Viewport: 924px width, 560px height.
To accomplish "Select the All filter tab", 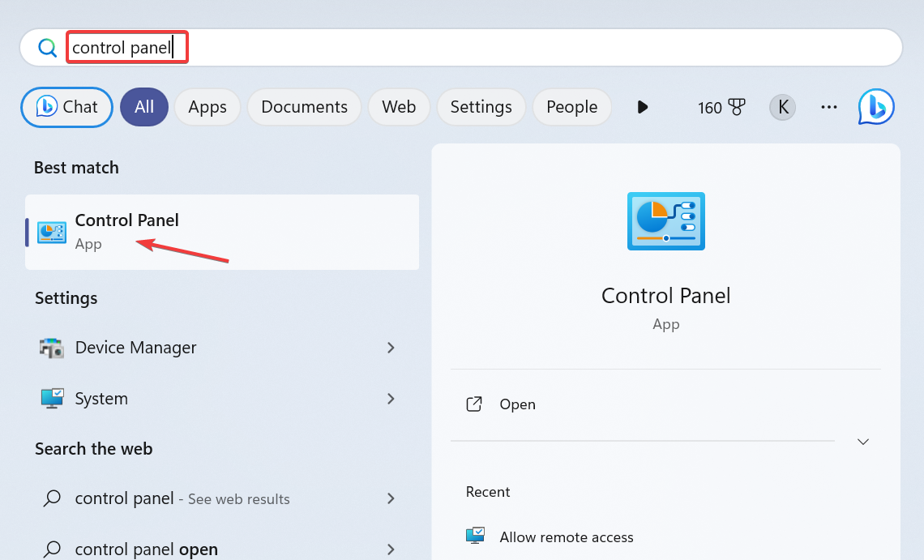I will coord(144,107).
